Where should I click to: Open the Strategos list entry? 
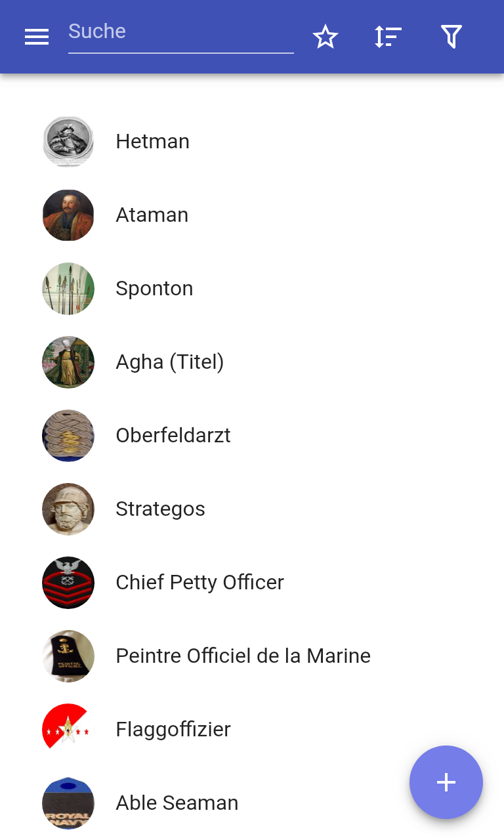point(252,509)
